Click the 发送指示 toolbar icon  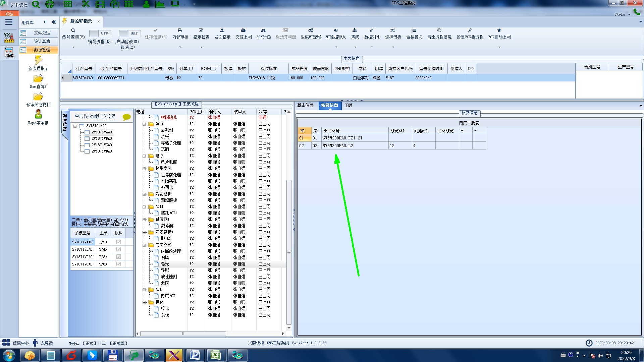pyautogui.click(x=222, y=31)
